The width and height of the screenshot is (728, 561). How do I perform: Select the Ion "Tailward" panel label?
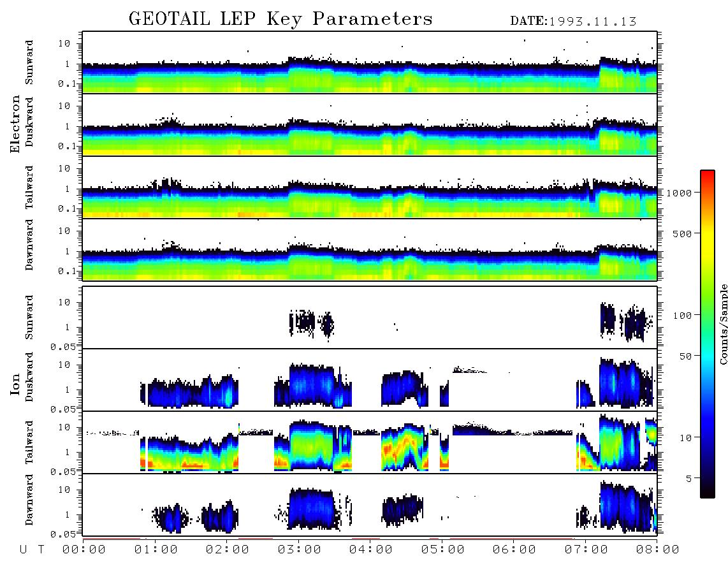point(29,442)
